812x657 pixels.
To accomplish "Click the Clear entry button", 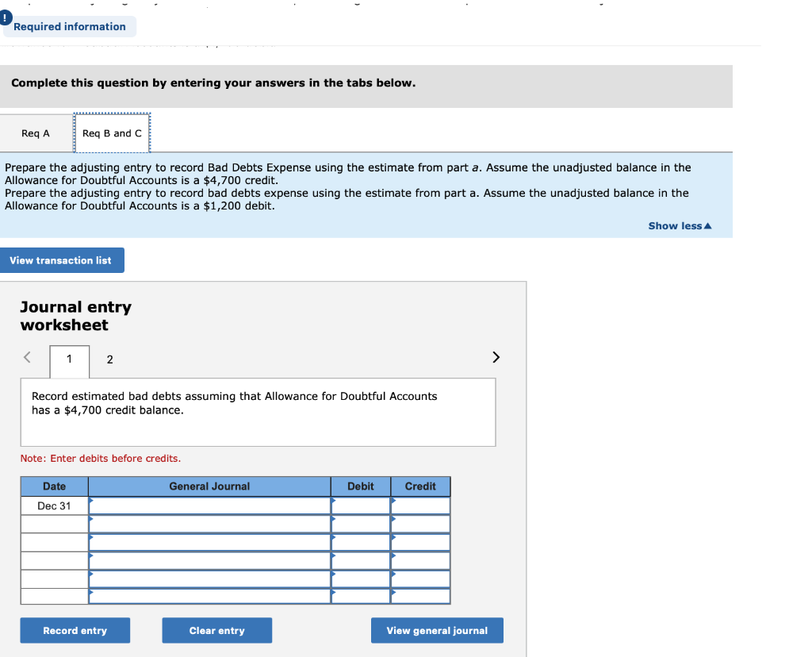I will (x=216, y=630).
